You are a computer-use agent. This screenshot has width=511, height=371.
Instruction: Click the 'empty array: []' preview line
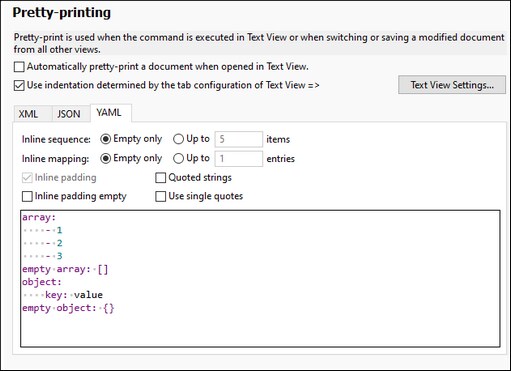click(x=65, y=269)
